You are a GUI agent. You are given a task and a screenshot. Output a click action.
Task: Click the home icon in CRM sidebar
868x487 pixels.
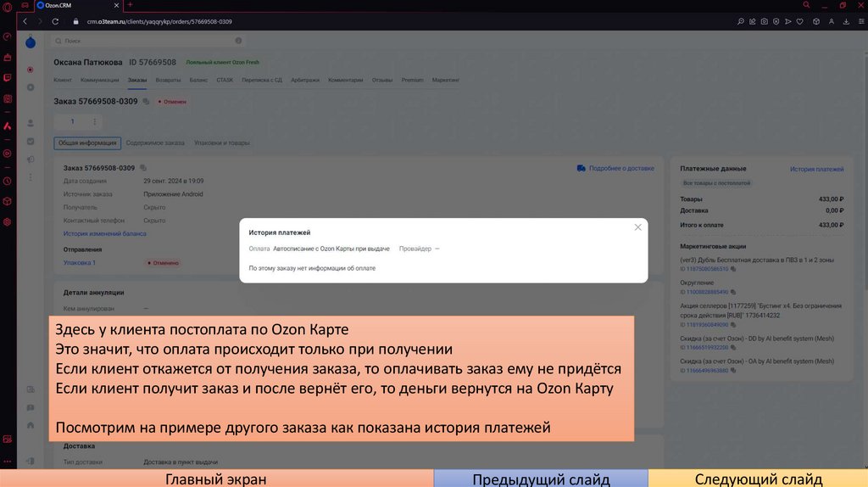31,426
